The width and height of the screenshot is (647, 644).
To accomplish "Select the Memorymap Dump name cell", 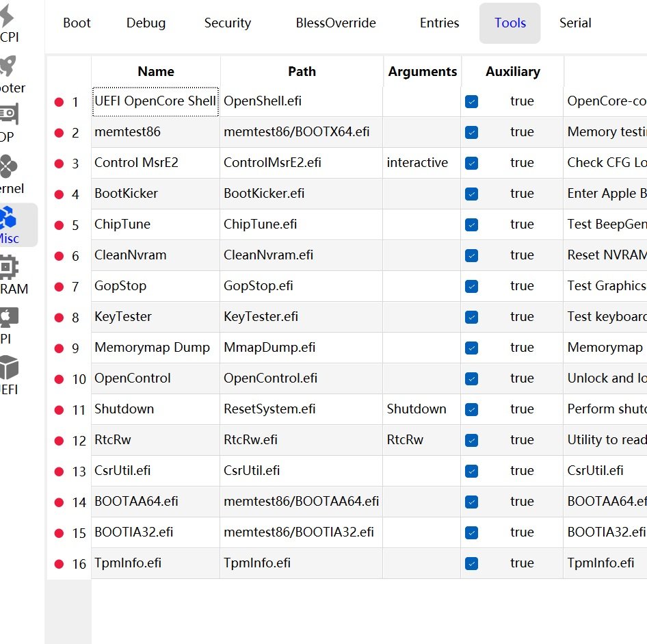I will pos(155,348).
